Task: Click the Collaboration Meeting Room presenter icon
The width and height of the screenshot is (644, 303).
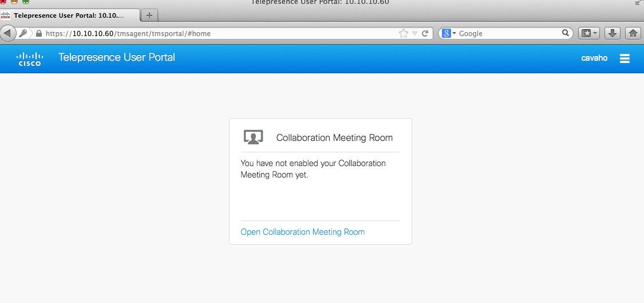Action: click(x=253, y=137)
